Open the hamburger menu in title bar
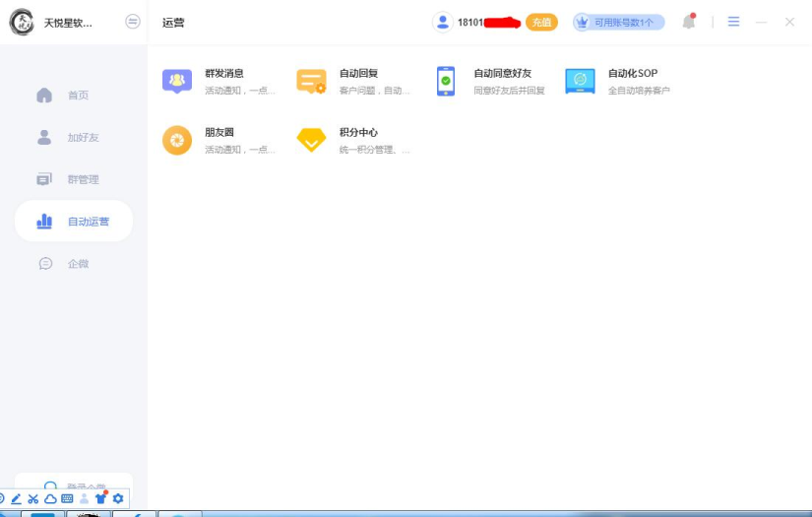 [733, 22]
